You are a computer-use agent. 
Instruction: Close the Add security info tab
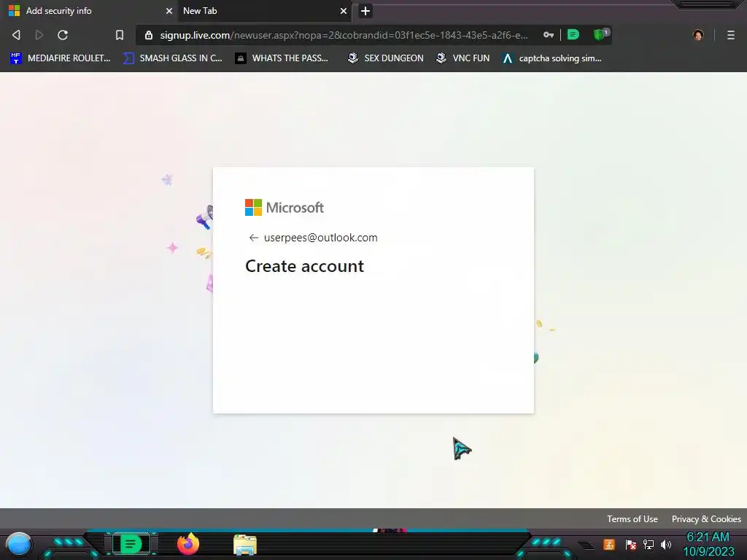click(x=169, y=11)
